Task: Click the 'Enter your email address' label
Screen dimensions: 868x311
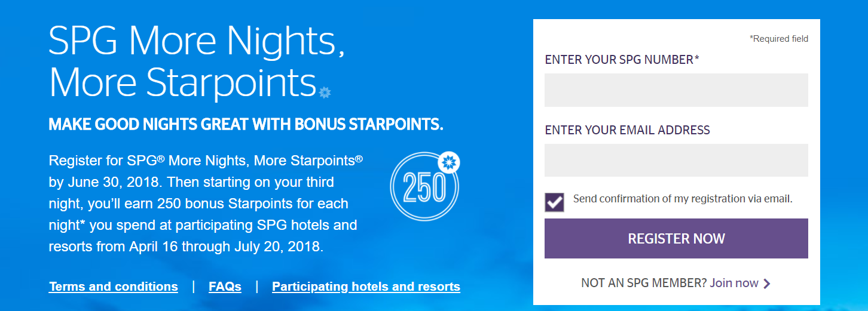Action: (627, 130)
